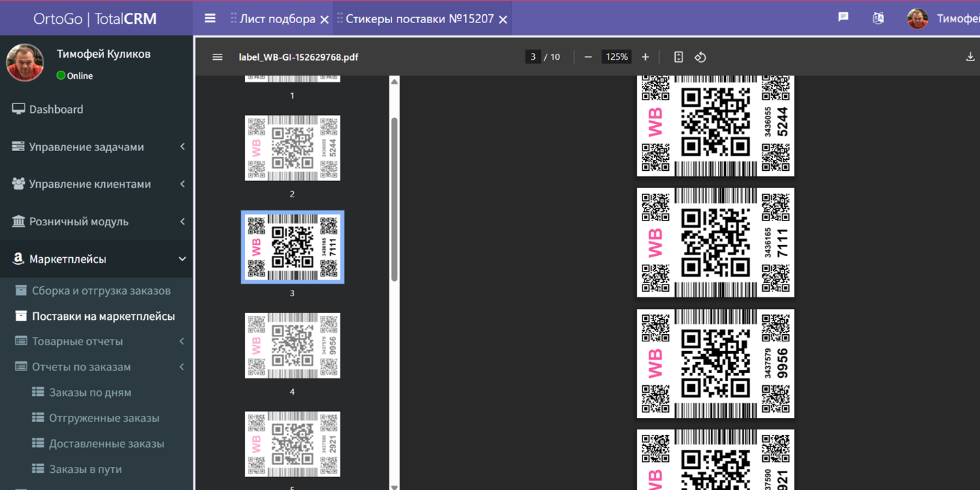The width and height of the screenshot is (980, 490).
Task: Click the table icon beside Отгруженные заказы
Action: (x=37, y=418)
